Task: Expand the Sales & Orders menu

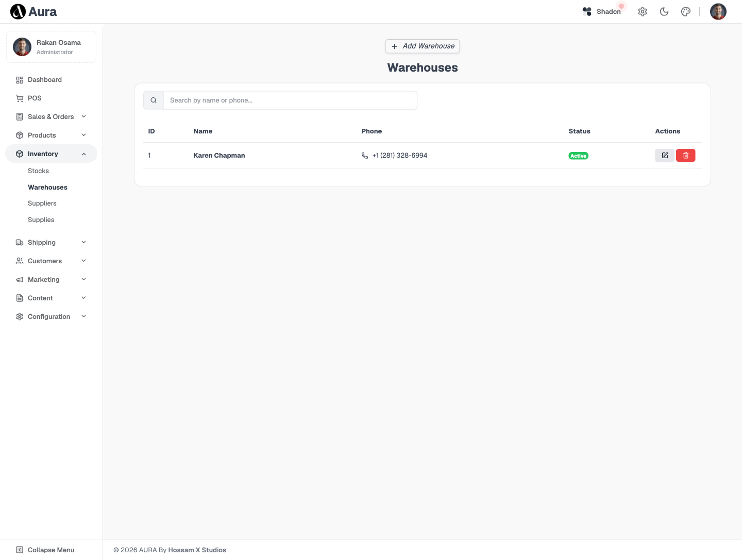Action: point(51,116)
